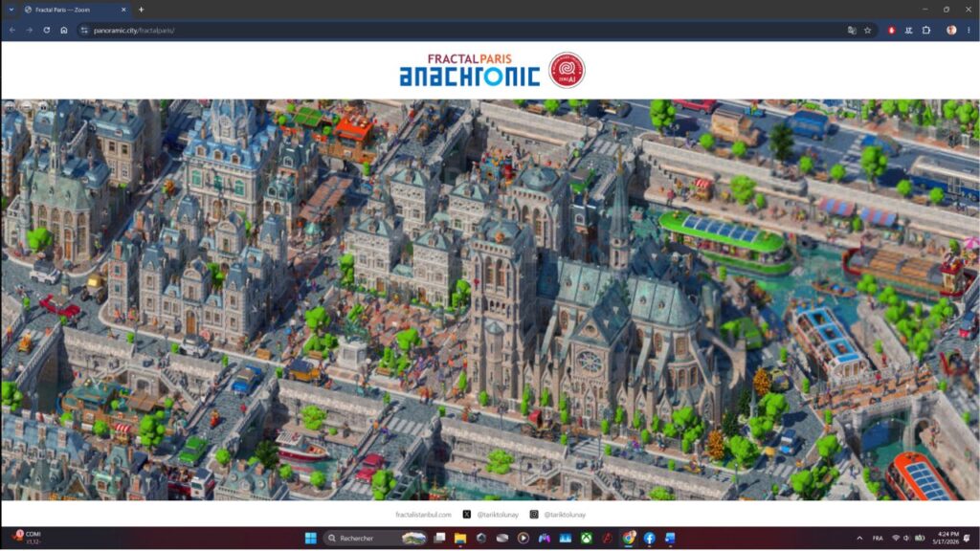The width and height of the screenshot is (980, 551).
Task: Bookmark this page with the star
Action: tap(867, 30)
